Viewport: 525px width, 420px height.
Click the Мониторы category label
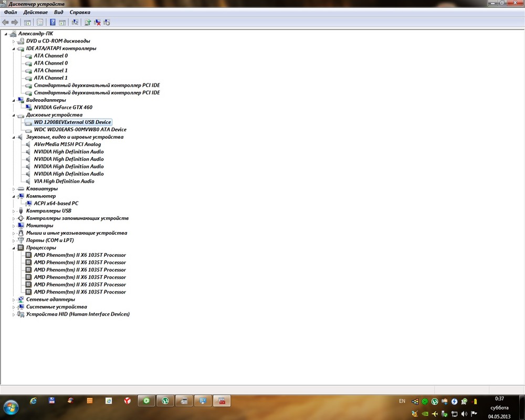point(39,225)
